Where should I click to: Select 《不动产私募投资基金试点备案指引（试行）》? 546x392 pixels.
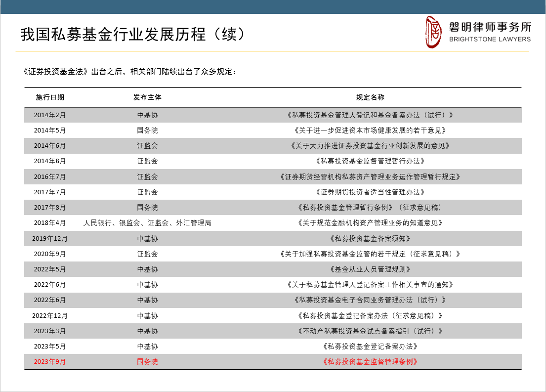tap(370, 331)
